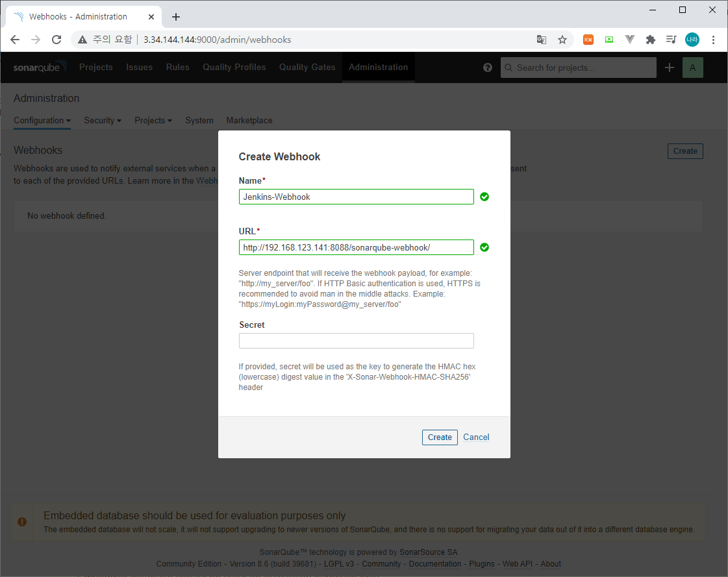
Task: Click the green checkmark beside the Name field
Action: pyautogui.click(x=484, y=197)
